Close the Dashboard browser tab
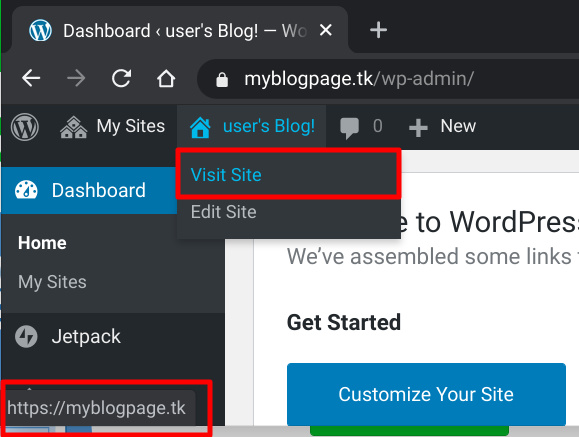579x437 pixels. tap(326, 30)
